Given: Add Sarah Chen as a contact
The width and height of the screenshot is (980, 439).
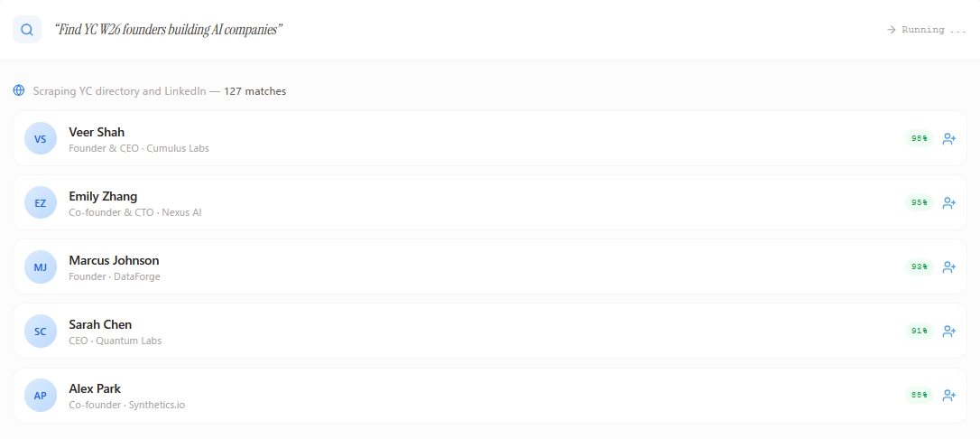Looking at the screenshot, I should tap(948, 332).
